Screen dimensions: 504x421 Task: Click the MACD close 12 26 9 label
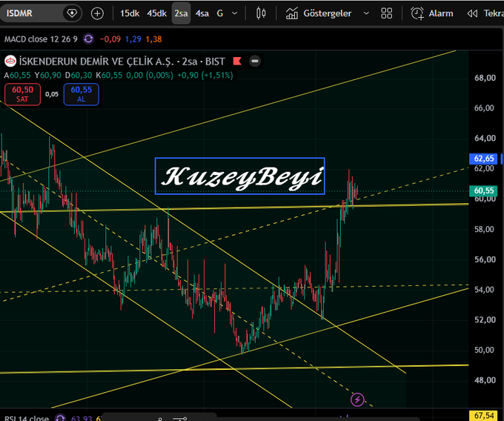click(41, 39)
